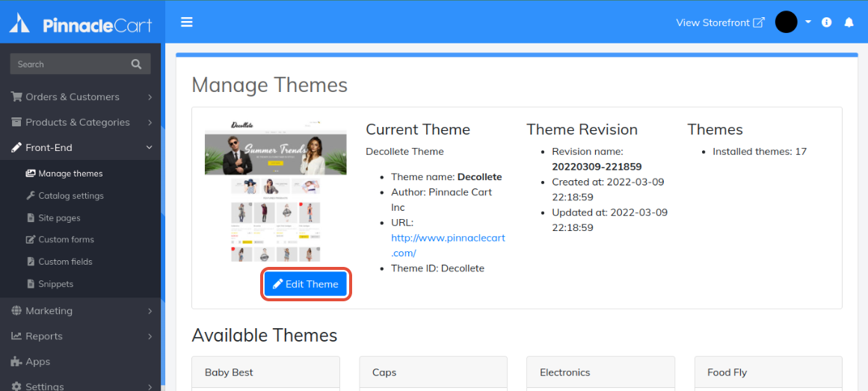
Task: Click the file icon beside Snippets
Action: [x=31, y=283]
